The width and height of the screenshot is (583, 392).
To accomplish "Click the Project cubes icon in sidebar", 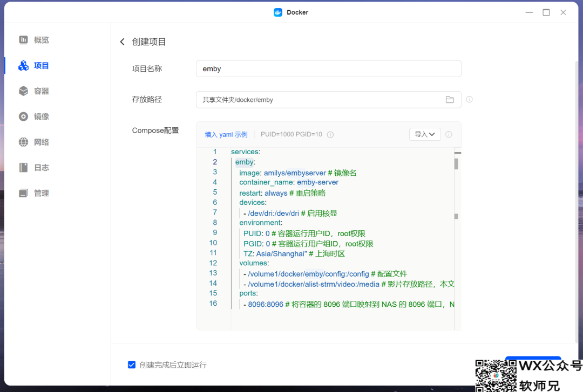I will point(23,66).
